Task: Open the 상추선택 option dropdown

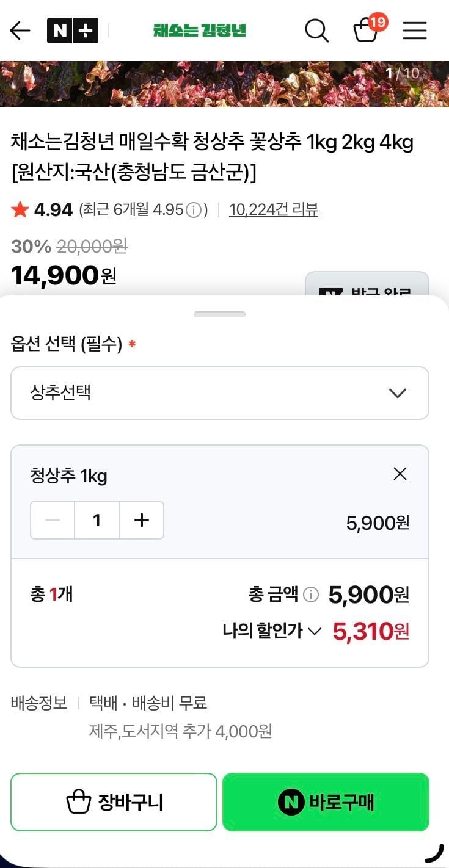Action: (220, 393)
